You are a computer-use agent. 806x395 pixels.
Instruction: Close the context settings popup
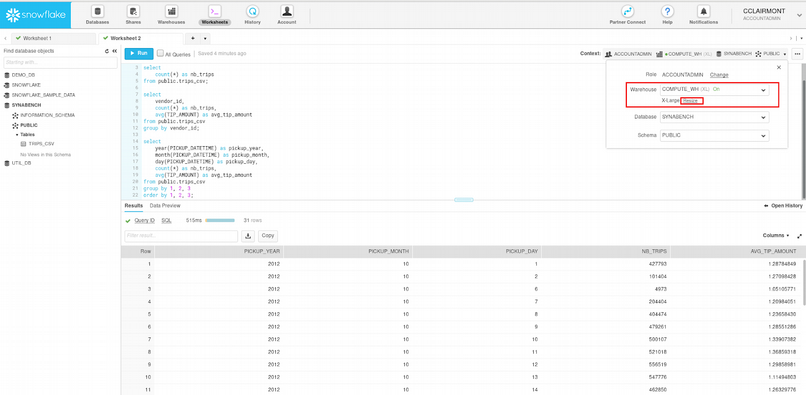[x=778, y=67]
